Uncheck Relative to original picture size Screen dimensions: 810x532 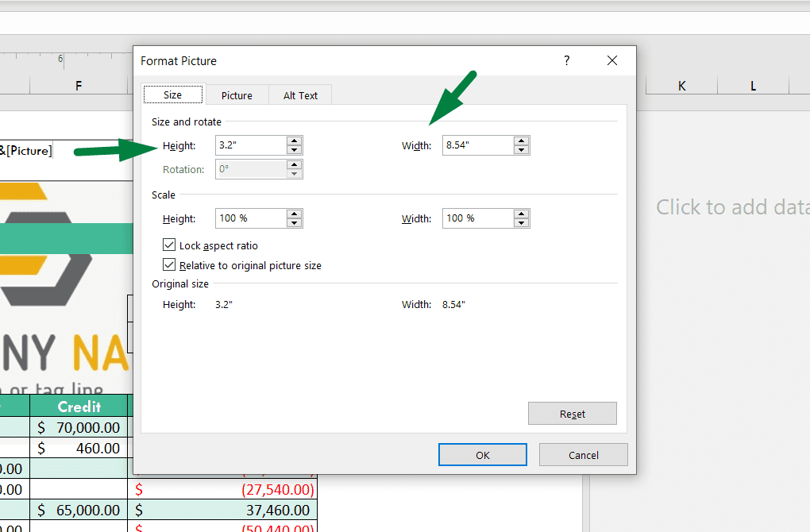168,265
